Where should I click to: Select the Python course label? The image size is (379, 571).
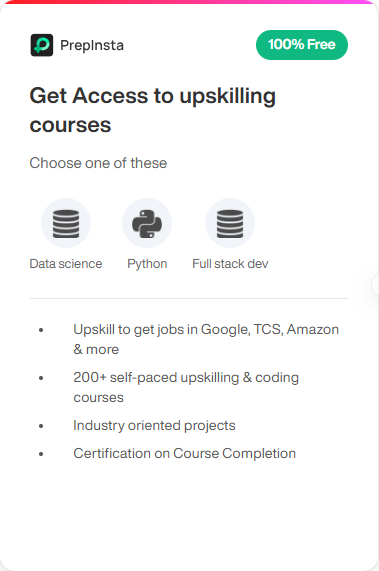point(147,264)
